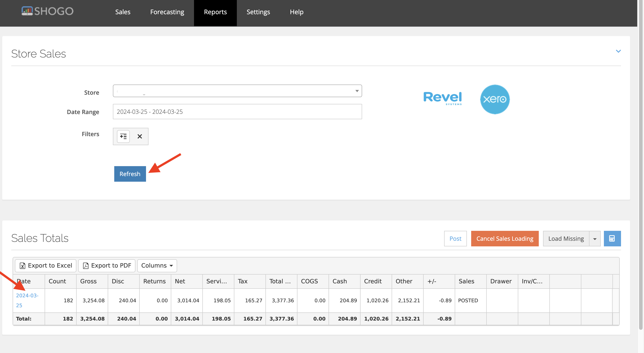The height and width of the screenshot is (353, 644).
Task: Click the page vertical scrollbar
Action: point(640,165)
